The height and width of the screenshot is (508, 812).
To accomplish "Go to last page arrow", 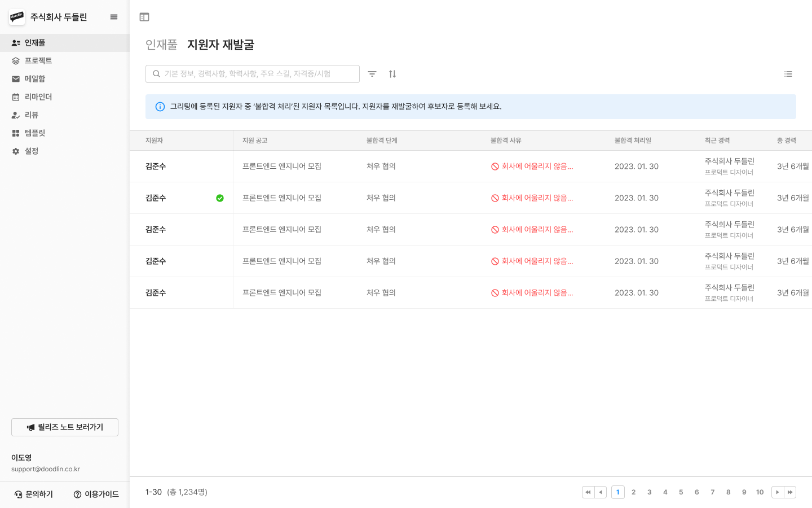I will [790, 492].
